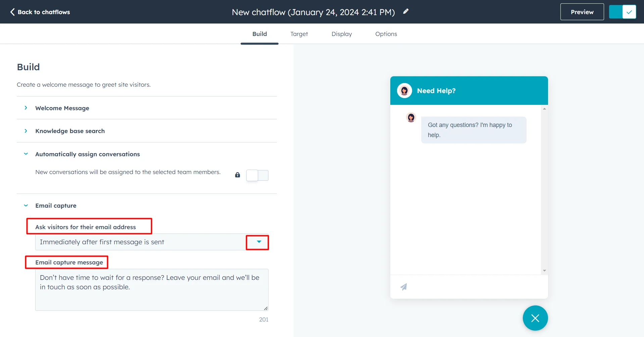Viewport: 644px width, 337px height.
Task: Click the checkmark on the publish toggle
Action: pos(629,12)
